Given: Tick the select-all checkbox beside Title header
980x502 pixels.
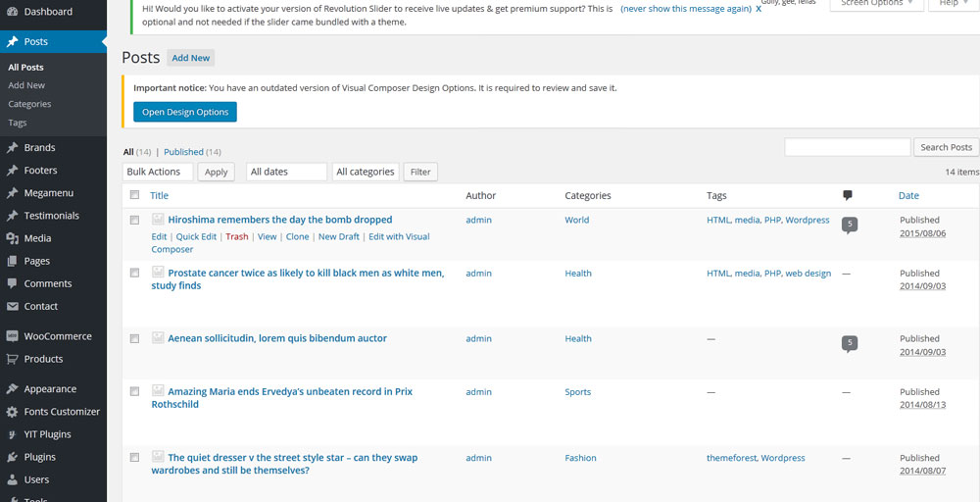Looking at the screenshot, I should coord(134,195).
